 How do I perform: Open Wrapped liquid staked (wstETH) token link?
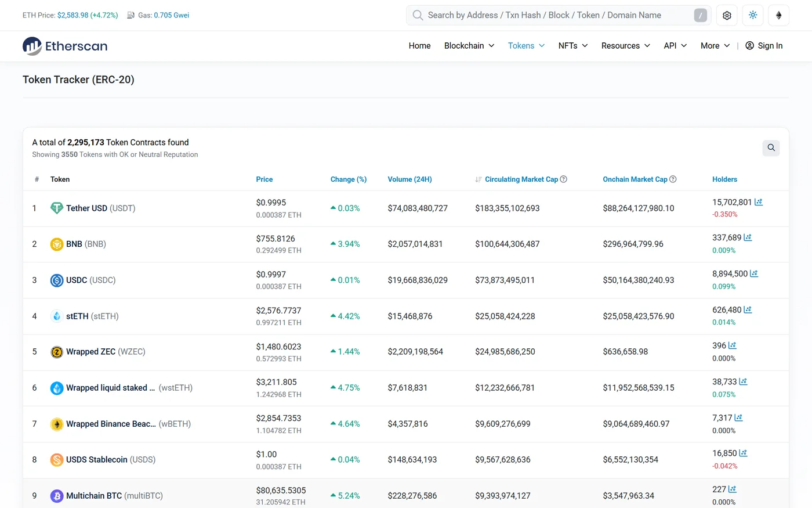[x=129, y=388]
